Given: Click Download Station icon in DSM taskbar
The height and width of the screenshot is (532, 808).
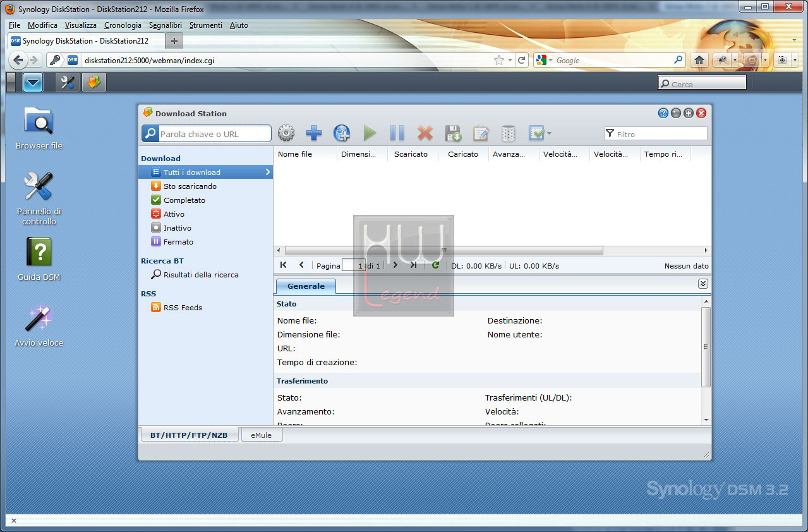Looking at the screenshot, I should tap(94, 82).
